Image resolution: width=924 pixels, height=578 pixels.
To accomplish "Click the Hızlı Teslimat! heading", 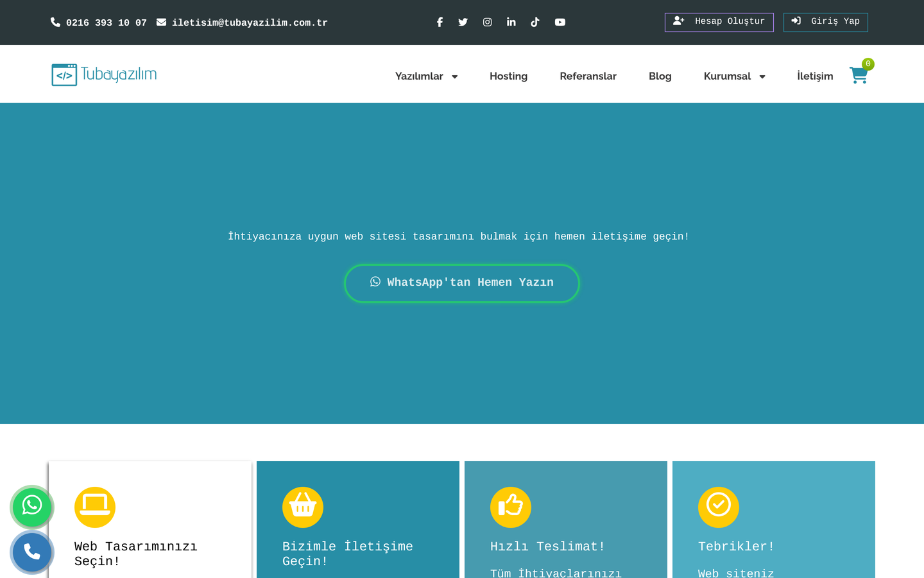I will (547, 547).
